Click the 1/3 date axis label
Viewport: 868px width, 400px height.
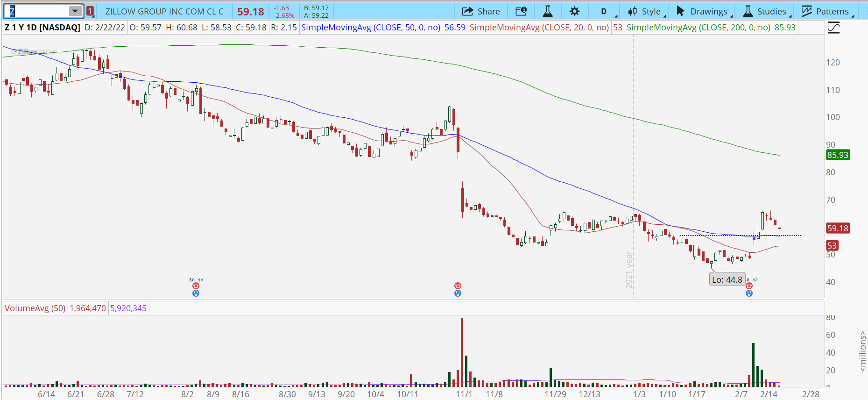coord(639,394)
